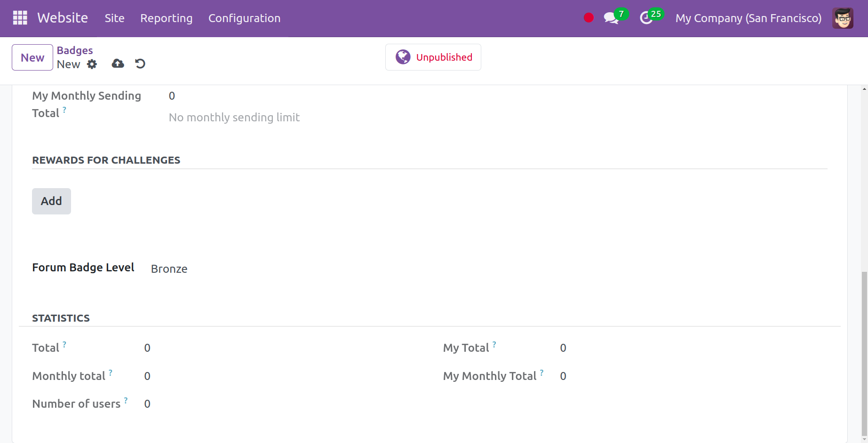Click the Website app title

coord(63,18)
